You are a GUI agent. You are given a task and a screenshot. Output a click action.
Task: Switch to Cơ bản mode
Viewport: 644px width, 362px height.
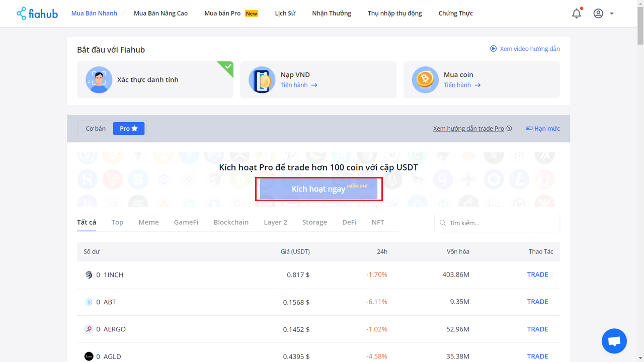click(x=96, y=128)
